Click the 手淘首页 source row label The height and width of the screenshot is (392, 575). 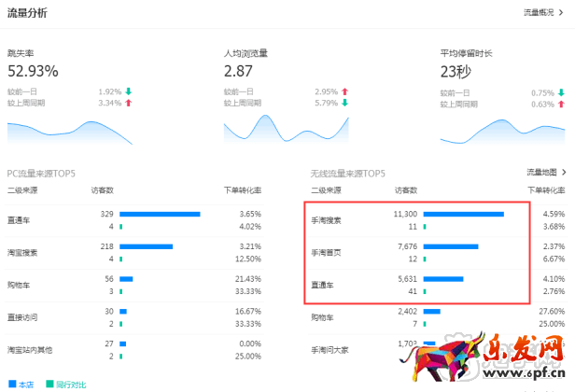pyautogui.click(x=326, y=252)
